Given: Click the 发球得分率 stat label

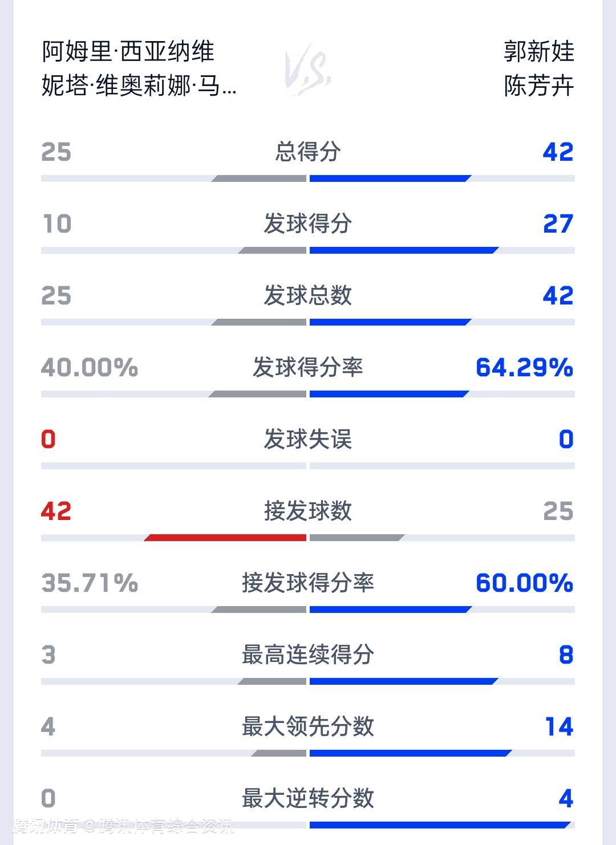Looking at the screenshot, I should [307, 367].
